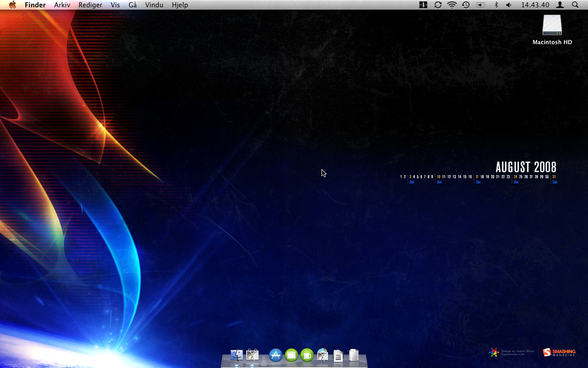Open the blue Applications icon in Dock
This screenshot has height=368, width=588.
[x=276, y=355]
